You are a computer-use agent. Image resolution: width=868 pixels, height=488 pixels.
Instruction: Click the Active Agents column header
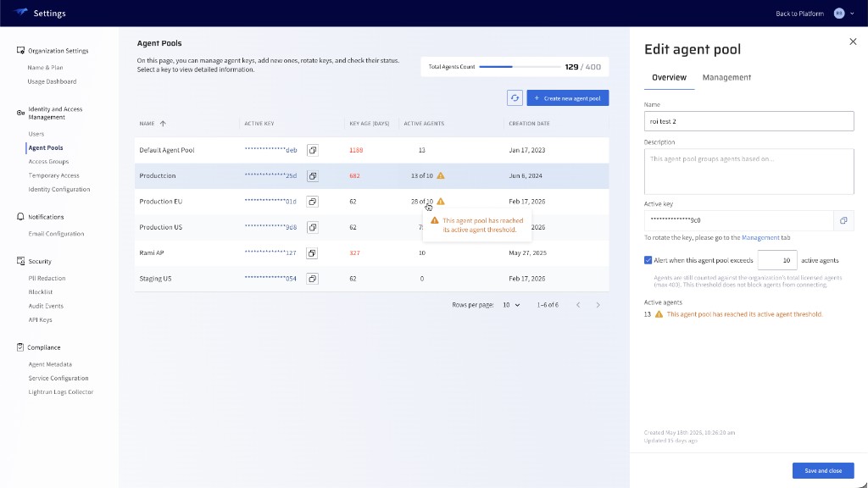tap(424, 124)
